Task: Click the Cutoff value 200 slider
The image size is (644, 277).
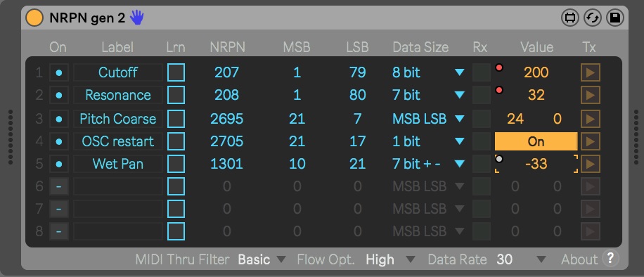Action: 536,72
